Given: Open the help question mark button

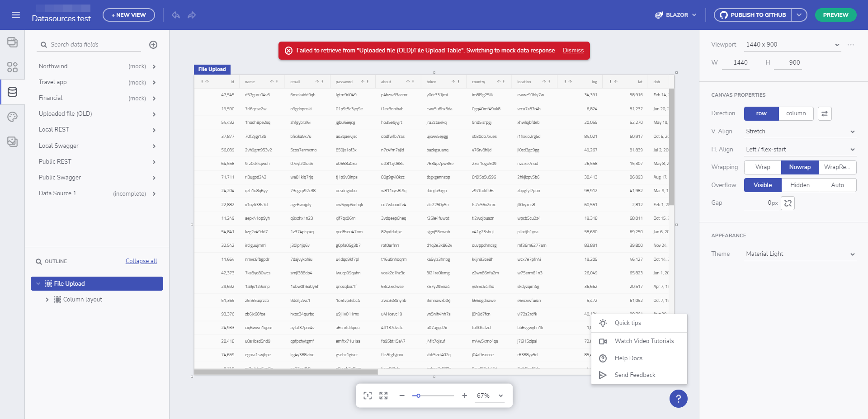Looking at the screenshot, I should pos(678,399).
